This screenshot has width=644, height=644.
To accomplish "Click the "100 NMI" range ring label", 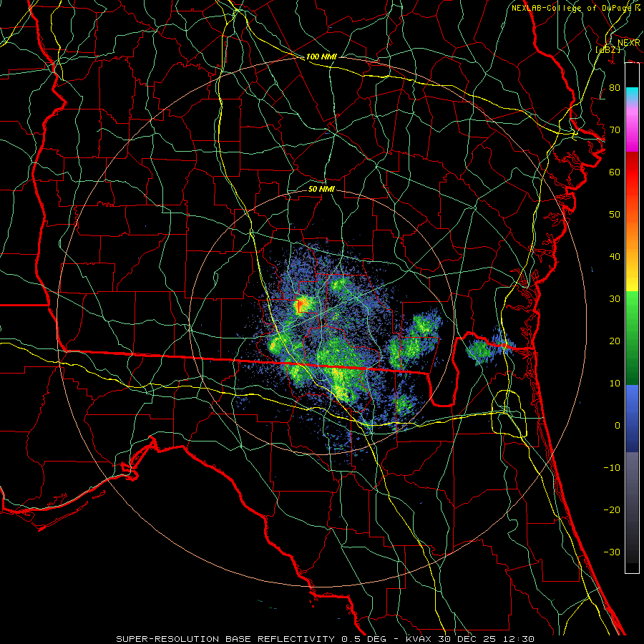I will [321, 57].
